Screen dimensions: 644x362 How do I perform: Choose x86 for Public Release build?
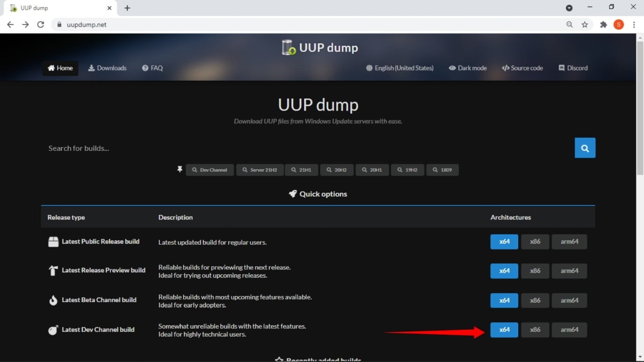coord(535,242)
